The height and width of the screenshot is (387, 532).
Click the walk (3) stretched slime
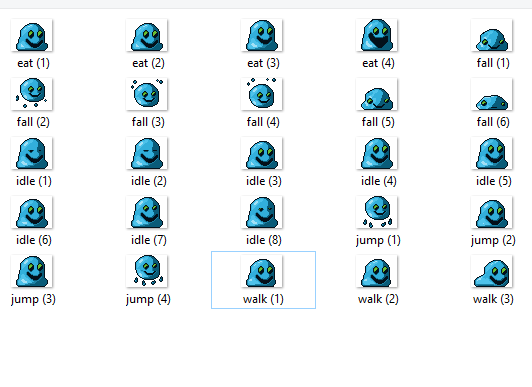point(492,271)
